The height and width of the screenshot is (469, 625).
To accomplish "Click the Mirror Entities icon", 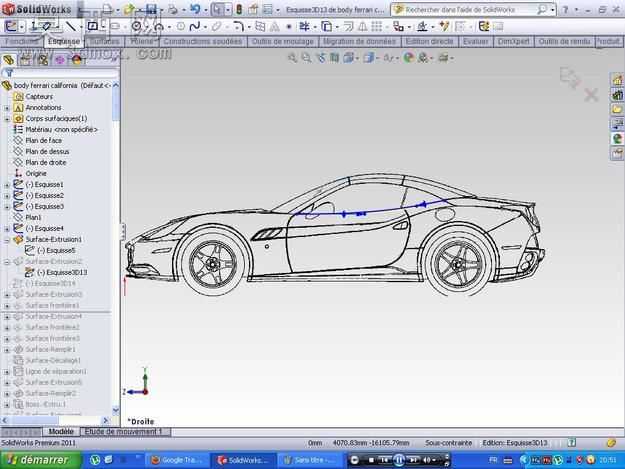I will 362,27.
